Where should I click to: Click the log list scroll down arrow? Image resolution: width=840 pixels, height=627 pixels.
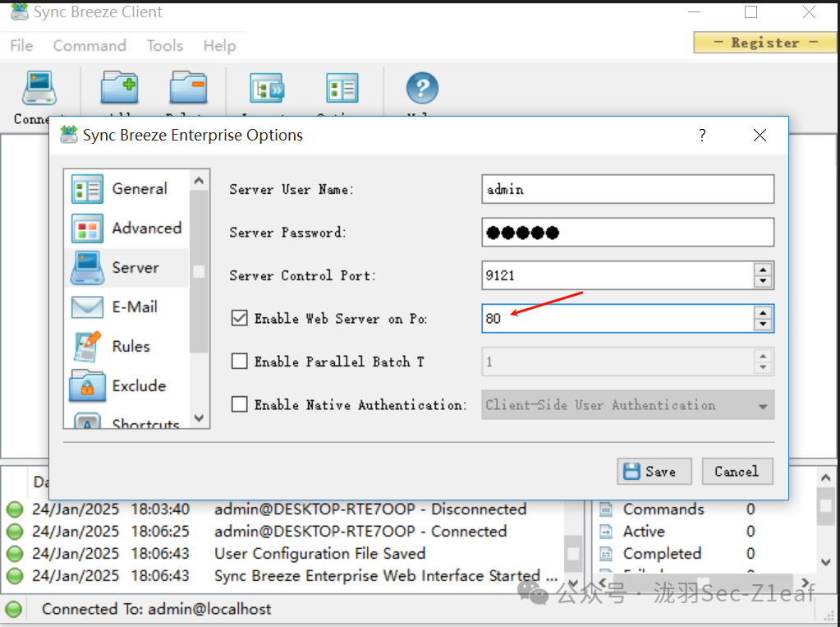coord(572,583)
